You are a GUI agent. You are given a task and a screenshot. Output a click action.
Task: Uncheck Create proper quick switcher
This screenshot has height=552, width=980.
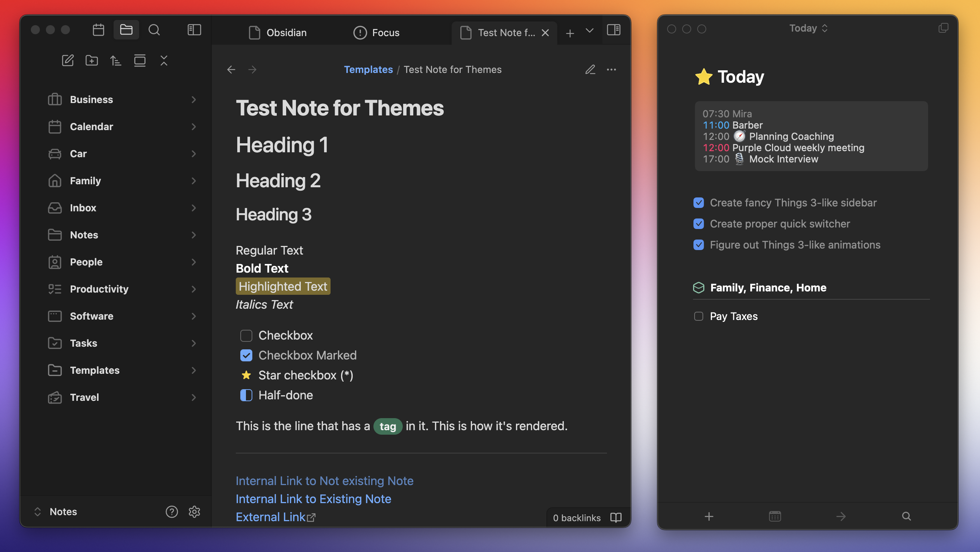[698, 224]
